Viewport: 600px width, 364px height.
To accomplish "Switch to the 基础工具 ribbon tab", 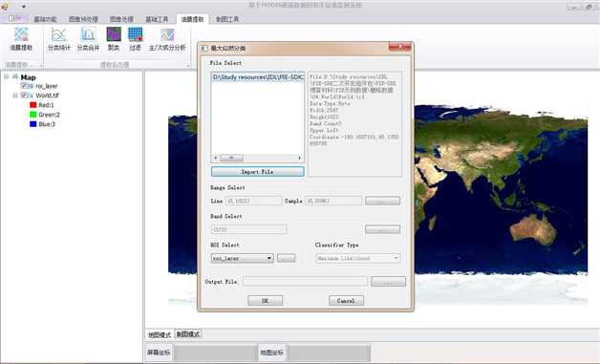I will [157, 19].
